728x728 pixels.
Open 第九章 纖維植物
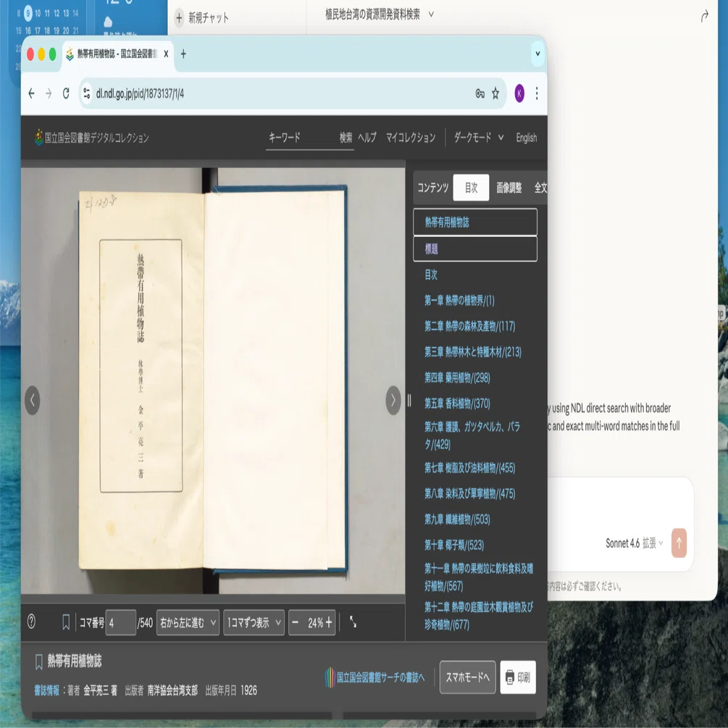click(x=457, y=519)
